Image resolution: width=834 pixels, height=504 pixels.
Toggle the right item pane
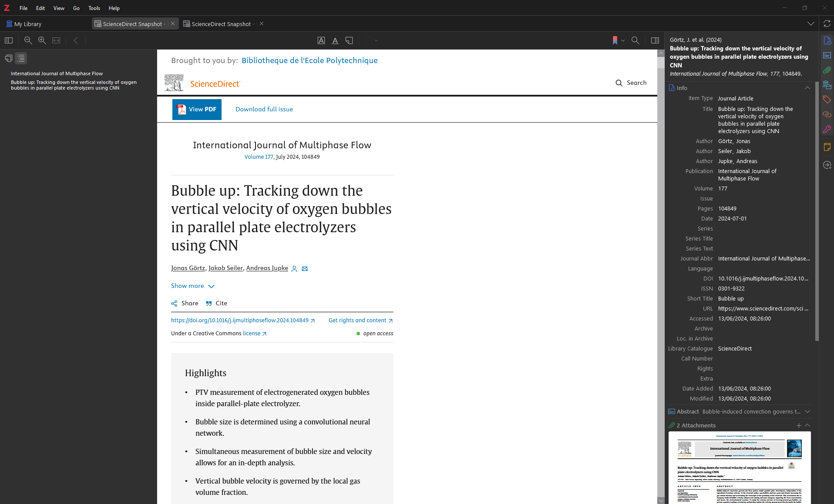(655, 40)
